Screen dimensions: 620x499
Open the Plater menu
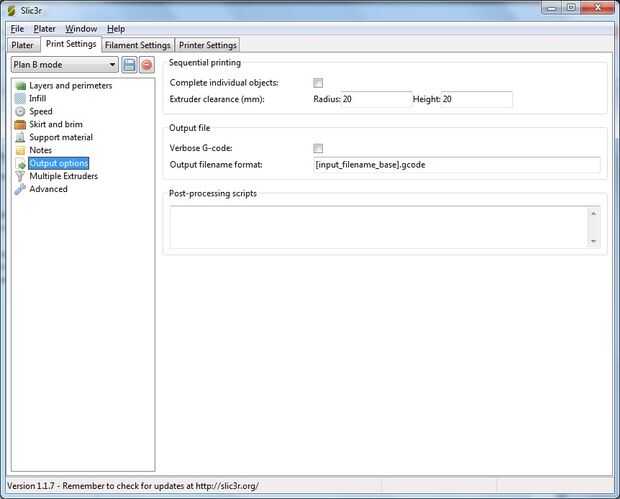coord(44,29)
